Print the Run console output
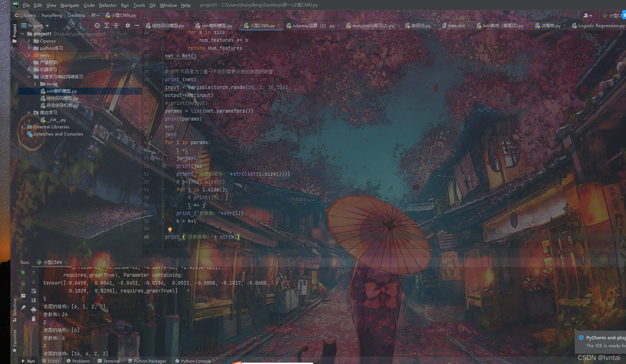This screenshot has height=364, width=626. pyautogui.click(x=34, y=310)
